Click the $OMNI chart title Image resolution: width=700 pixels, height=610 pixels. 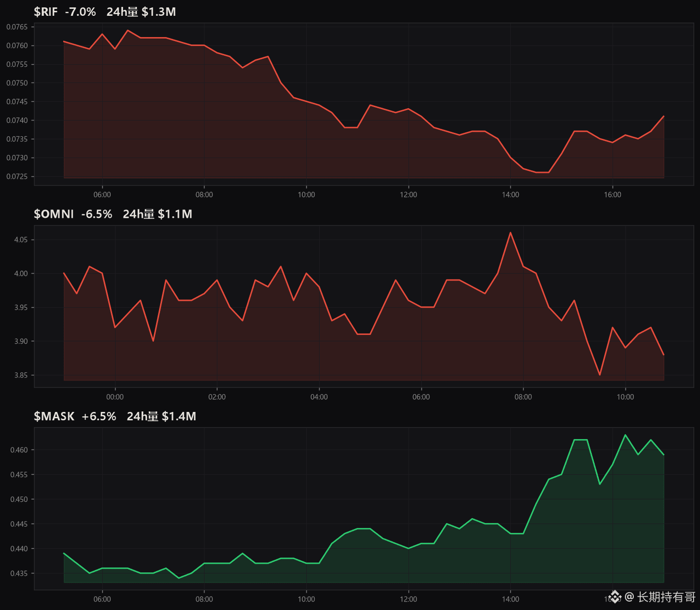(x=53, y=214)
